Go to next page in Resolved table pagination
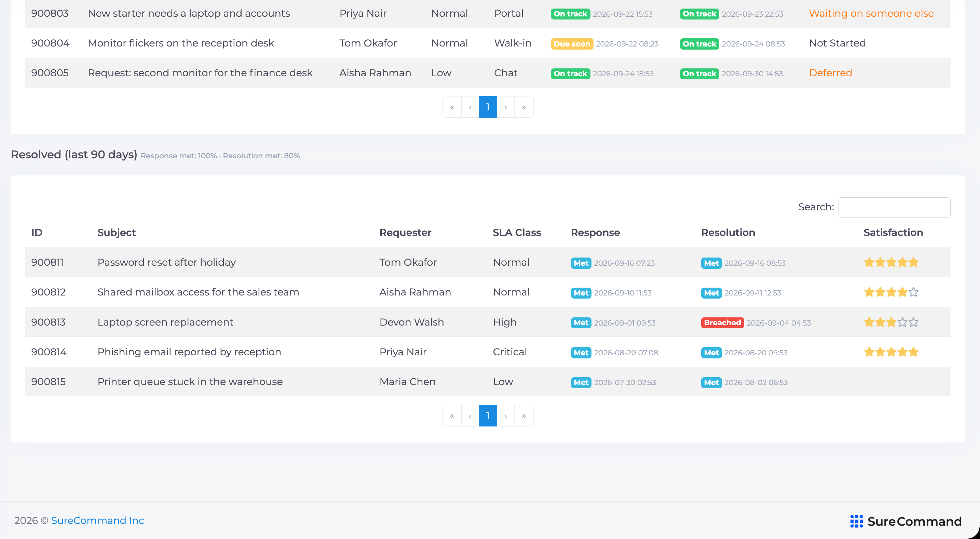 point(506,416)
